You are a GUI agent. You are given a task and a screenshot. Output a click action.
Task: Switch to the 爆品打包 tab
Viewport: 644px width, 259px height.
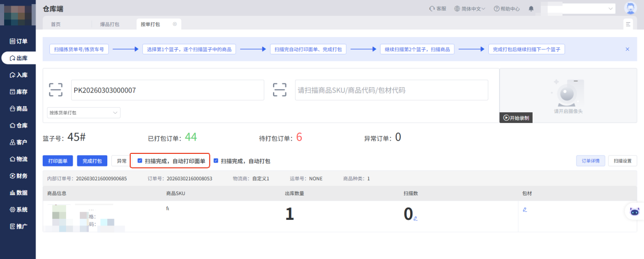pos(109,24)
